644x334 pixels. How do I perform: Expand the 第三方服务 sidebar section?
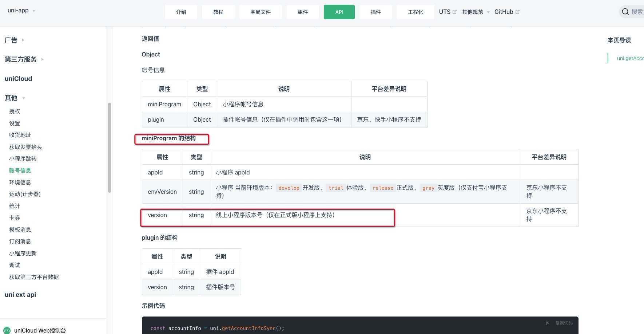24,59
